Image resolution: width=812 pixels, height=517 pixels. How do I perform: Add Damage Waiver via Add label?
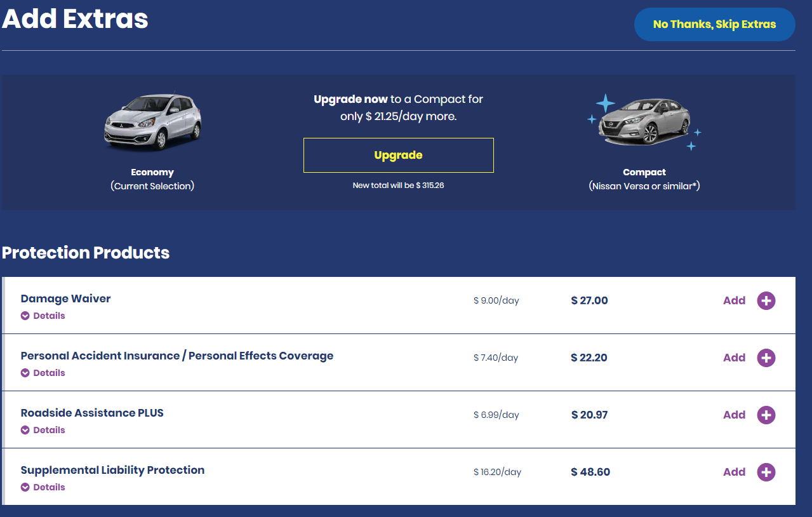point(734,300)
